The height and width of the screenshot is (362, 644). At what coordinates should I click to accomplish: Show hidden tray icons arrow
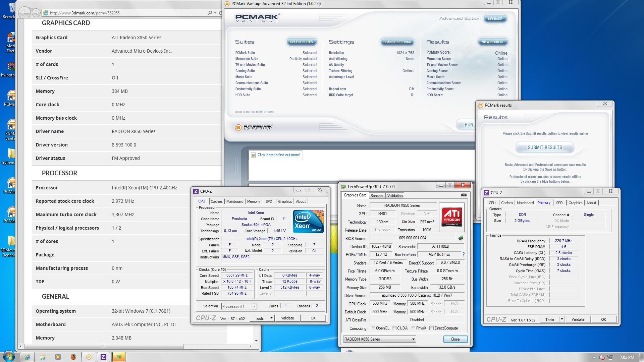coord(594,357)
